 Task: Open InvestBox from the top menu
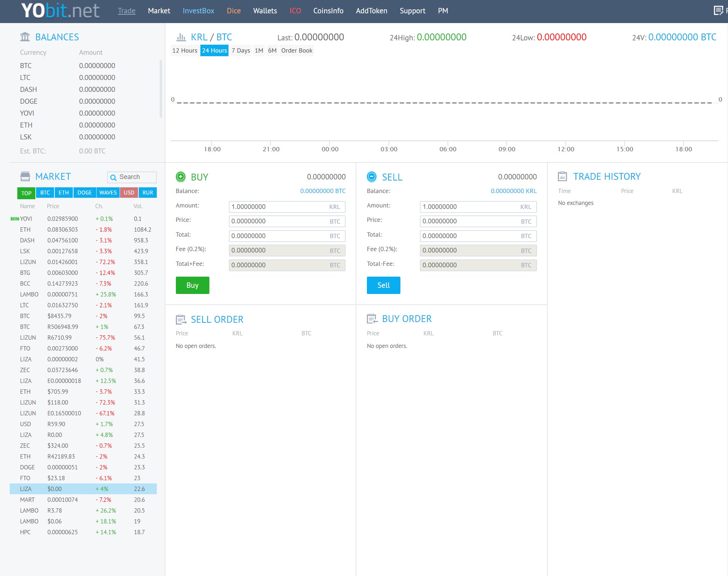click(198, 11)
